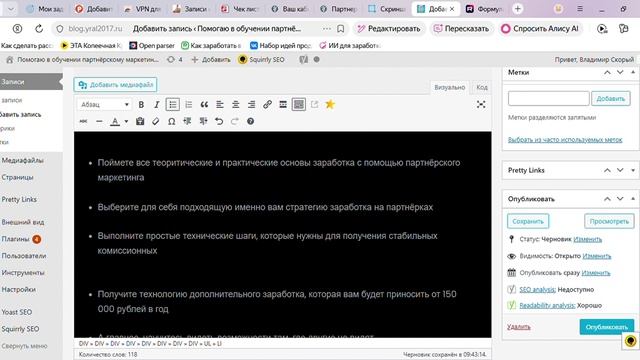Toggle the toolbar kitchen sink button

tap(299, 104)
